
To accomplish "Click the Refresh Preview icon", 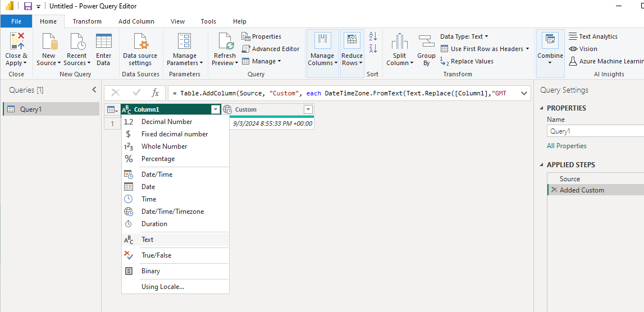I will (x=226, y=42).
